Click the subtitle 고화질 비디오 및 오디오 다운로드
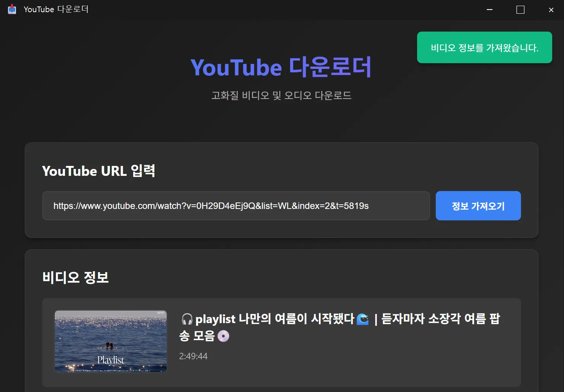564x392 pixels. 281,95
